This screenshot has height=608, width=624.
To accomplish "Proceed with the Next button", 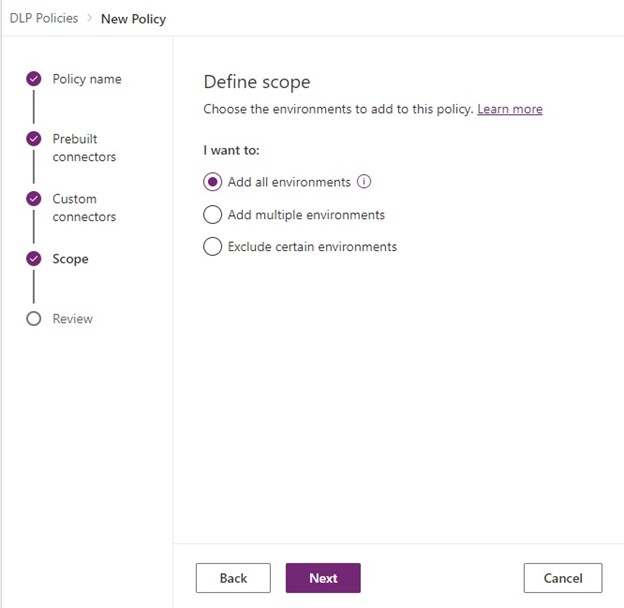I will (323, 578).
